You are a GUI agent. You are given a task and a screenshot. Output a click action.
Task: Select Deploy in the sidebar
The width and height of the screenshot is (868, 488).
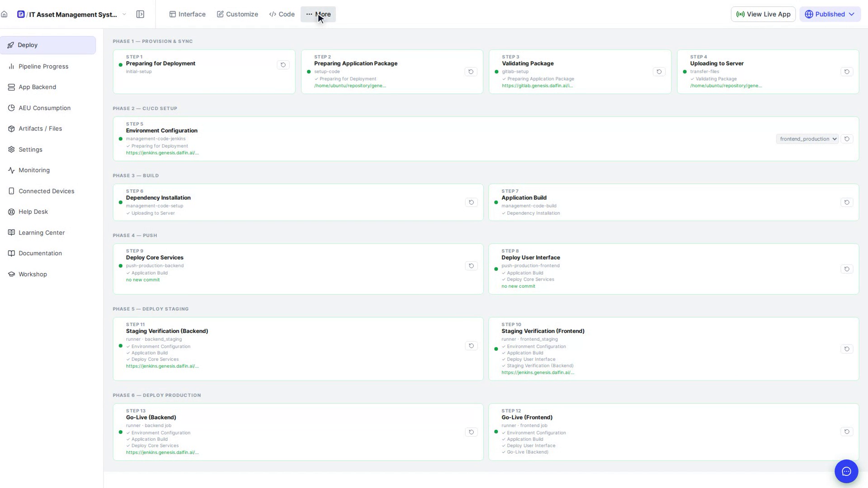click(x=48, y=45)
